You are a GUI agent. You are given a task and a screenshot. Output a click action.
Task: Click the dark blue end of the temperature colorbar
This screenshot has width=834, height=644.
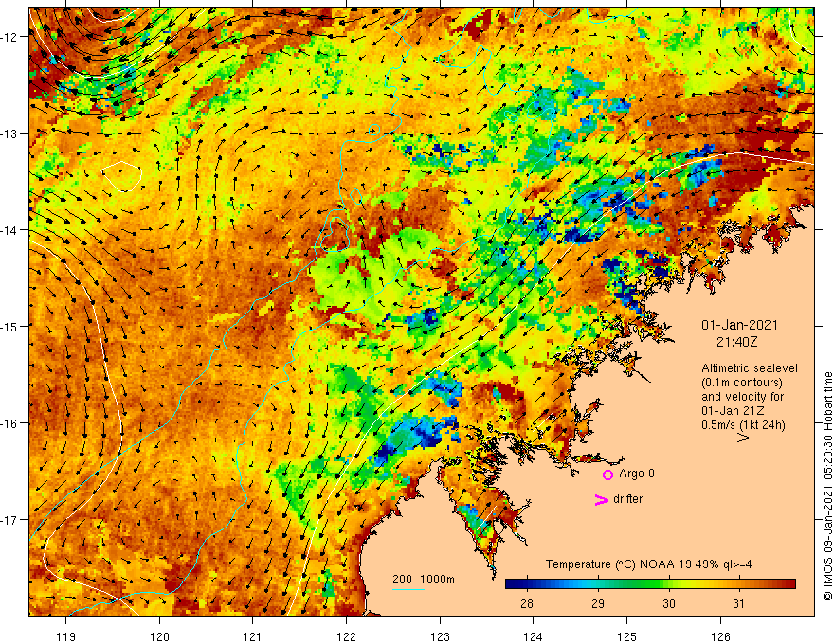pyautogui.click(x=512, y=584)
